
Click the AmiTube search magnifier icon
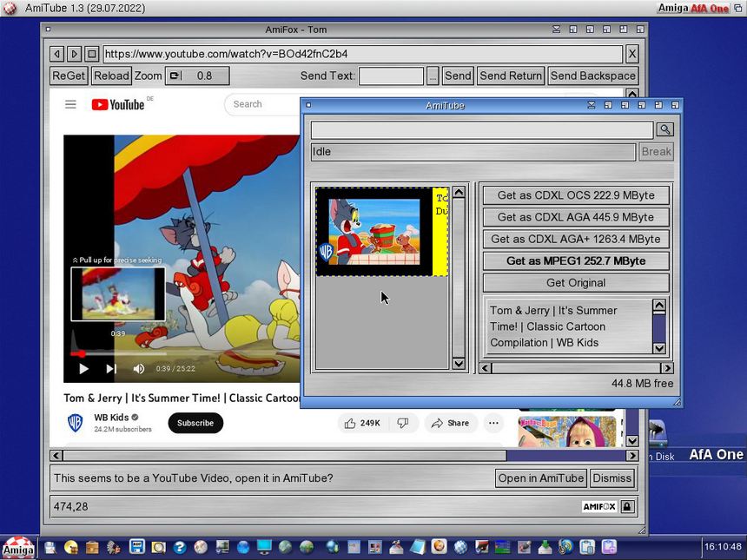click(x=664, y=129)
